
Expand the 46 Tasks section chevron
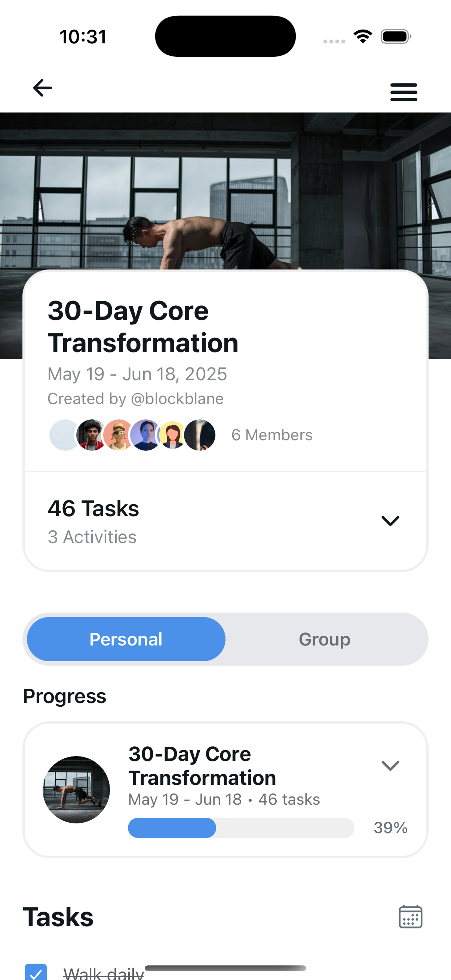(390, 521)
